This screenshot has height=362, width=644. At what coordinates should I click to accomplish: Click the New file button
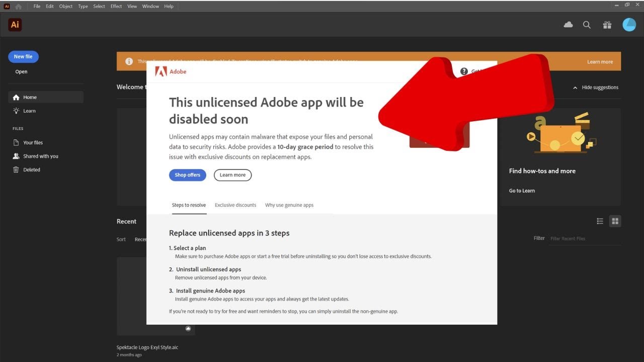click(x=23, y=57)
